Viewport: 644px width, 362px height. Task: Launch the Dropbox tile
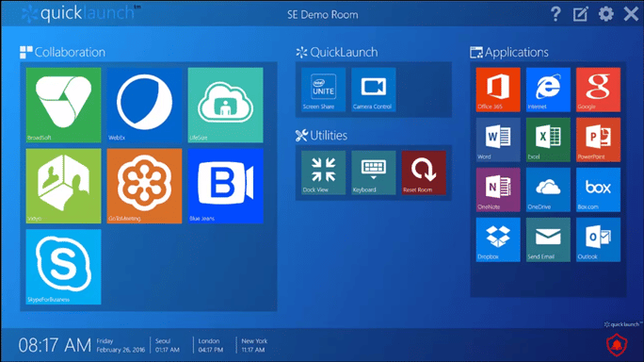(x=498, y=239)
